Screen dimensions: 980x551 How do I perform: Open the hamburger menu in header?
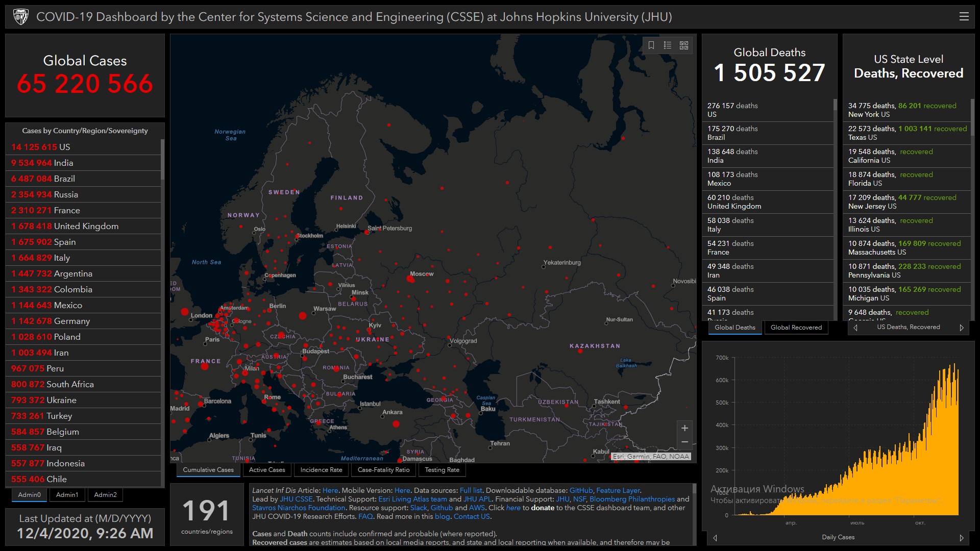pyautogui.click(x=964, y=17)
